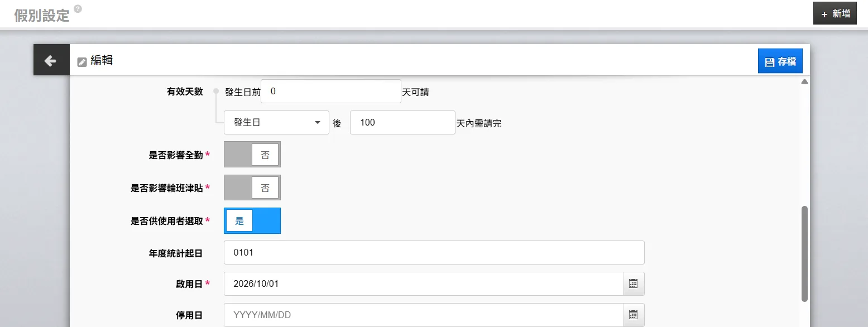Open calendar picker for 停用日
868x327 pixels.
click(634, 315)
